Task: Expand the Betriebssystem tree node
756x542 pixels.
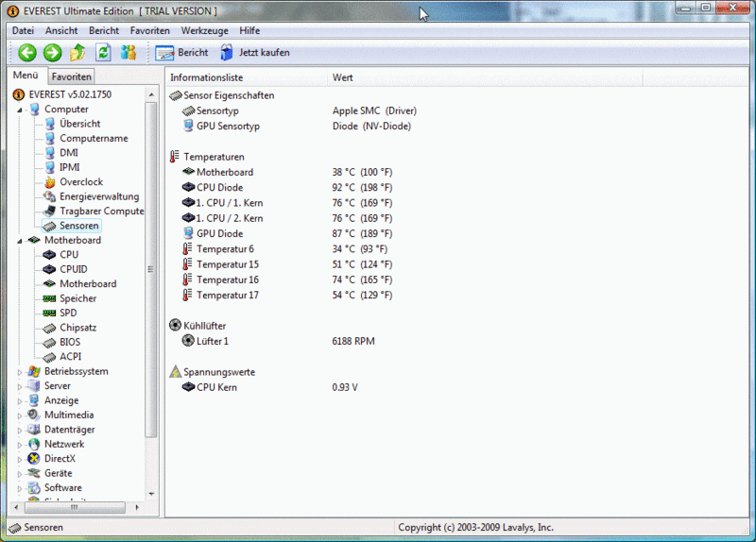Action: [20, 372]
